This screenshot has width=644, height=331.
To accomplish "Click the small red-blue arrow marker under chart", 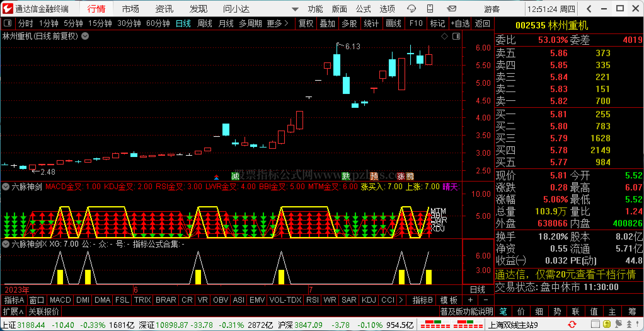I will click(216, 177).
